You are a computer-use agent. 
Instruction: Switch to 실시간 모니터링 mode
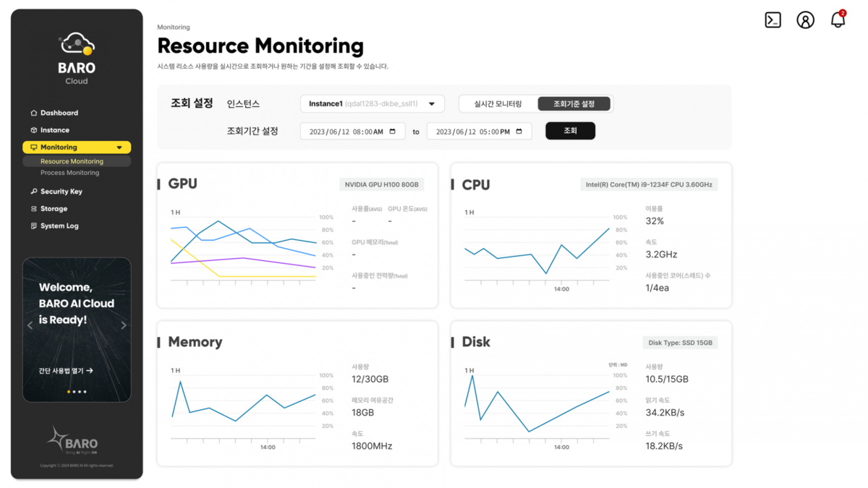[x=498, y=104]
